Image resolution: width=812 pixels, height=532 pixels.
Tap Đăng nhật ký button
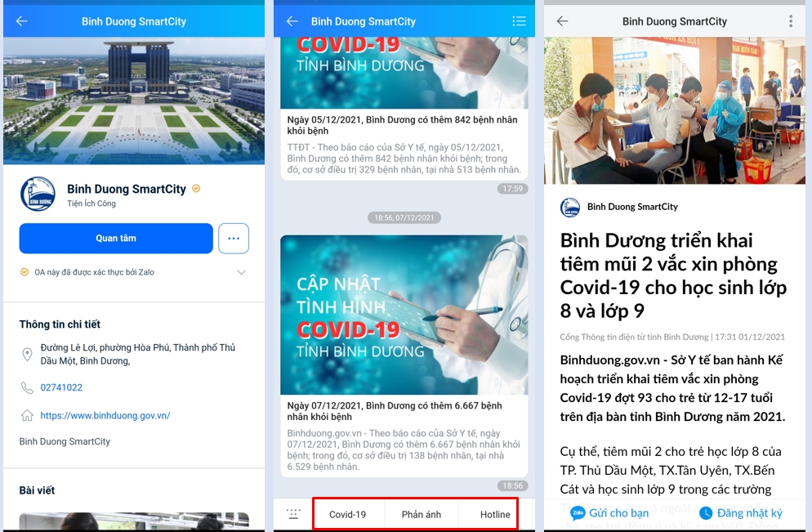pyautogui.click(x=741, y=513)
